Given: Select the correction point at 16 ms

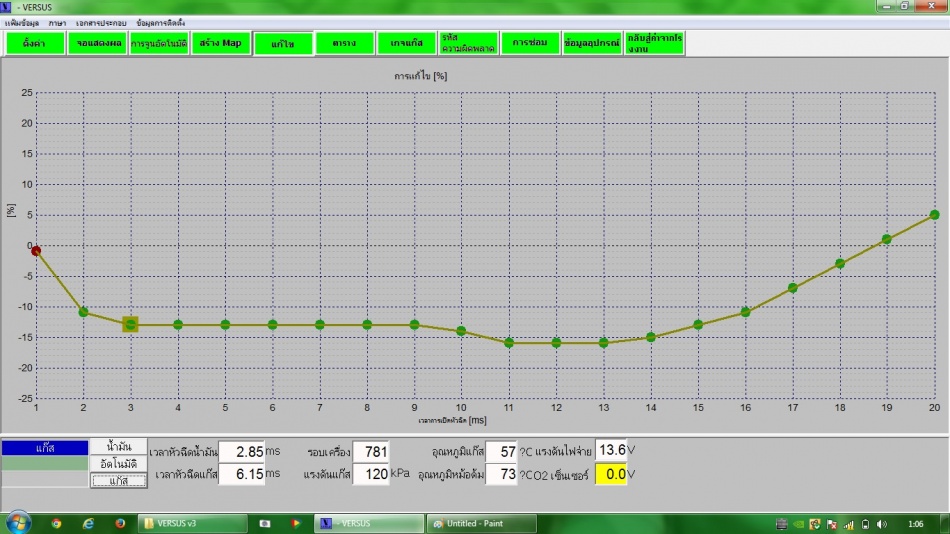Looking at the screenshot, I should pyautogui.click(x=745, y=312).
